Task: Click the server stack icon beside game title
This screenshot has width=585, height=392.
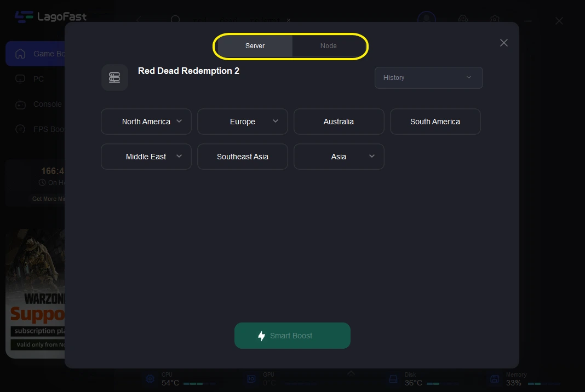Action: click(x=114, y=78)
